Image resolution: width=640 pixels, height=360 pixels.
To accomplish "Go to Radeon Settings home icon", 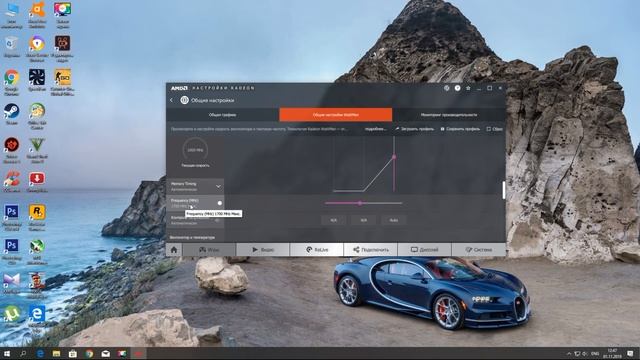I will click(174, 249).
